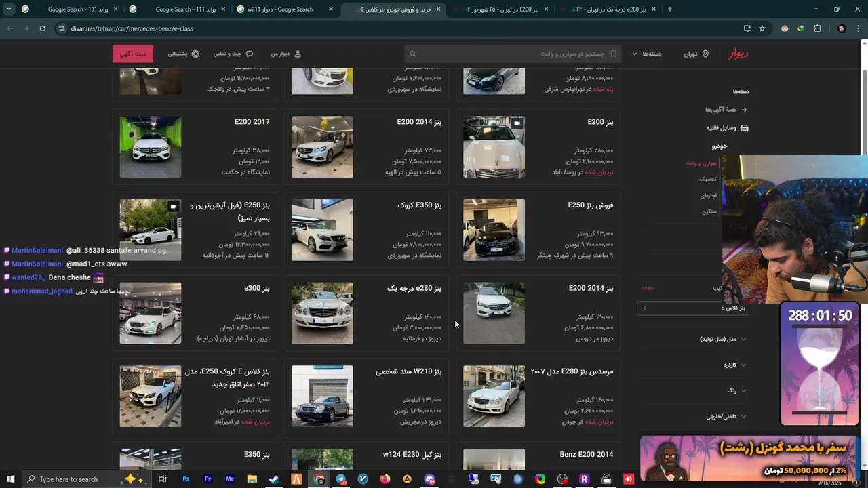Select the سنگین heavy vehicles category
This screenshot has height=488, width=868.
point(709,211)
